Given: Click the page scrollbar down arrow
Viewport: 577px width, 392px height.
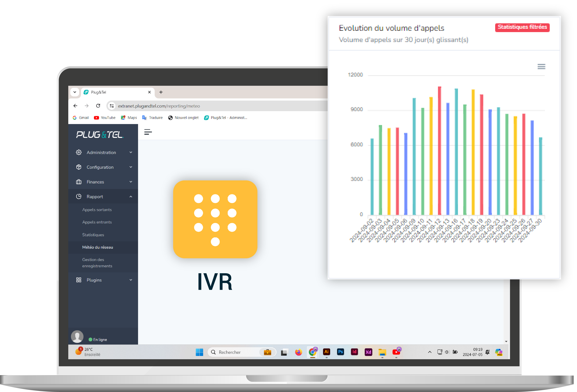Looking at the screenshot, I should pyautogui.click(x=506, y=342).
